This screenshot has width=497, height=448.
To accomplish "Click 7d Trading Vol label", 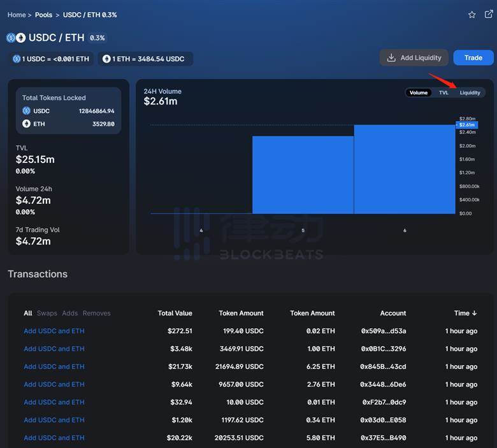I will (38, 229).
